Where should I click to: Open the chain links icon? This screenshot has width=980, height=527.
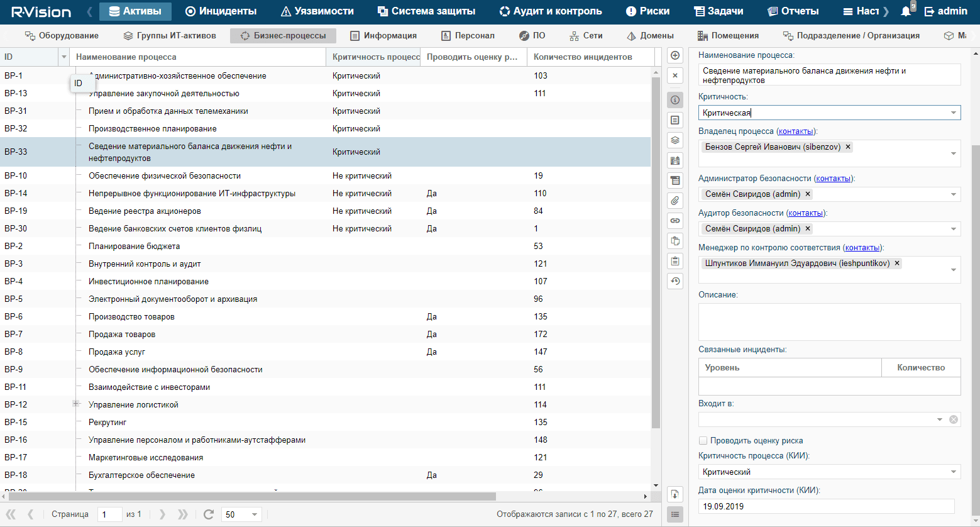pos(675,221)
